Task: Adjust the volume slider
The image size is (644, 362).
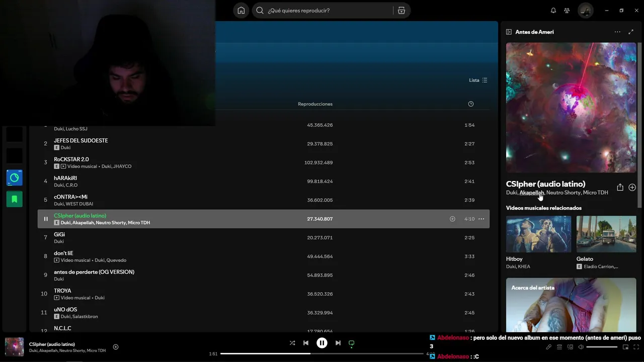Action: click(602, 347)
